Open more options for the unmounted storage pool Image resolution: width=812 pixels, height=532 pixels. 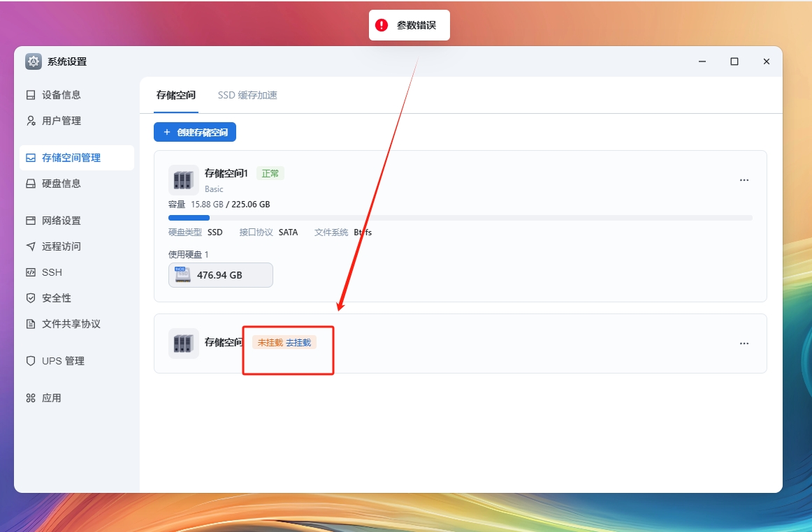point(744,343)
